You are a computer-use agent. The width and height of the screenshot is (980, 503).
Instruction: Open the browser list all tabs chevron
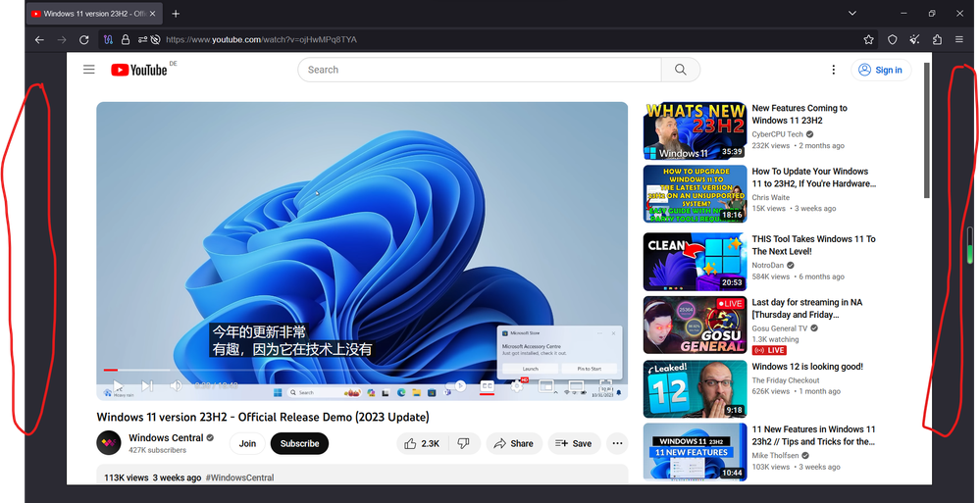851,14
